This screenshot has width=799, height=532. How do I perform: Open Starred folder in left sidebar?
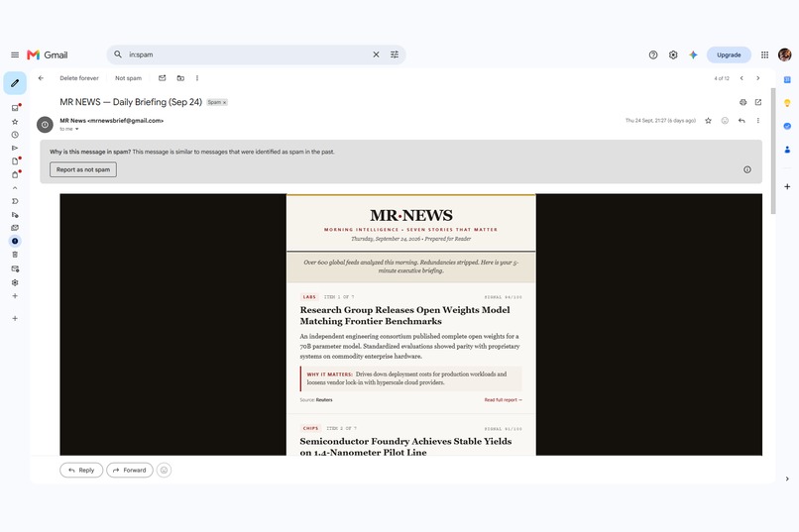click(15, 122)
